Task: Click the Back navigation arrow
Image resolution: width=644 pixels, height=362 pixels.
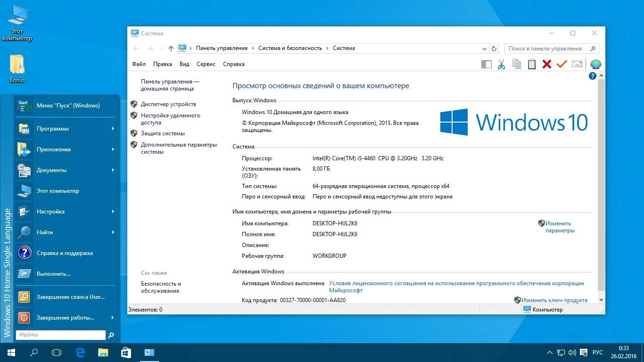Action: point(136,49)
